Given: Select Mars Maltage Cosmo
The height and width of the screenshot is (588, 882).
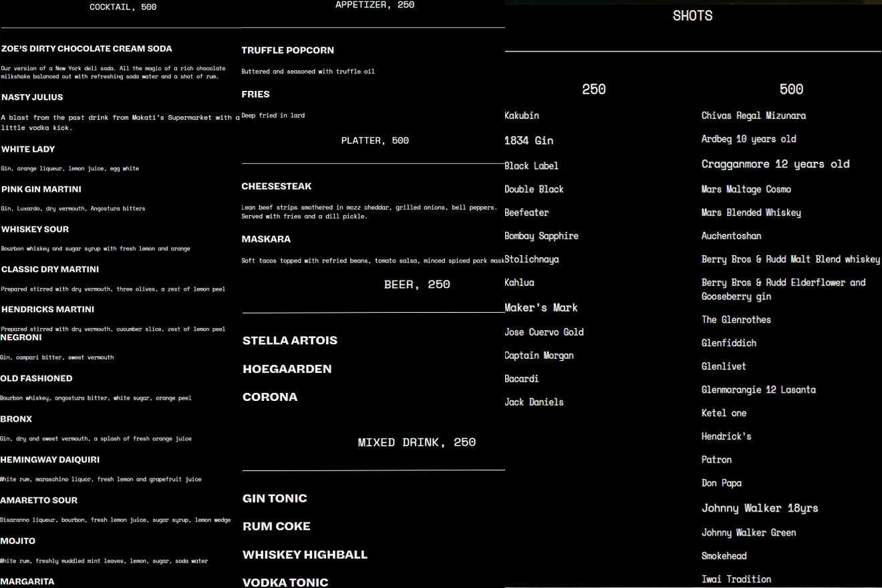Looking at the screenshot, I should point(746,189).
